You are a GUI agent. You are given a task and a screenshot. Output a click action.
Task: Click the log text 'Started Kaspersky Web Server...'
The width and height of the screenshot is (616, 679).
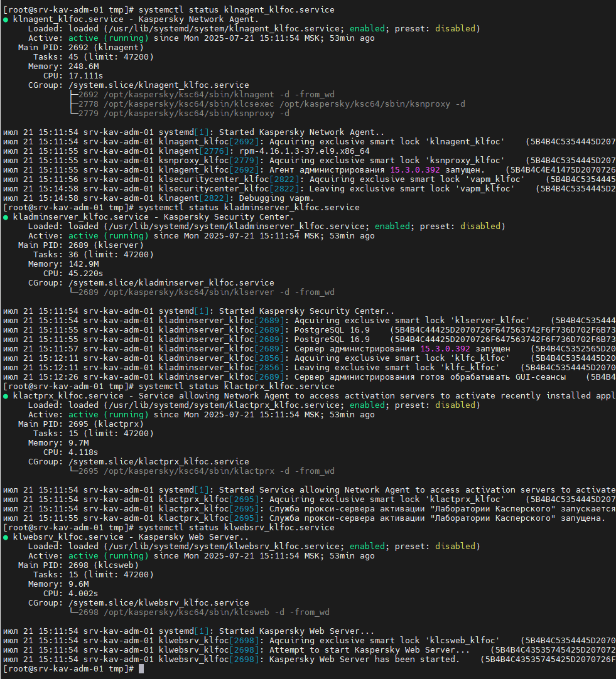coord(296,631)
